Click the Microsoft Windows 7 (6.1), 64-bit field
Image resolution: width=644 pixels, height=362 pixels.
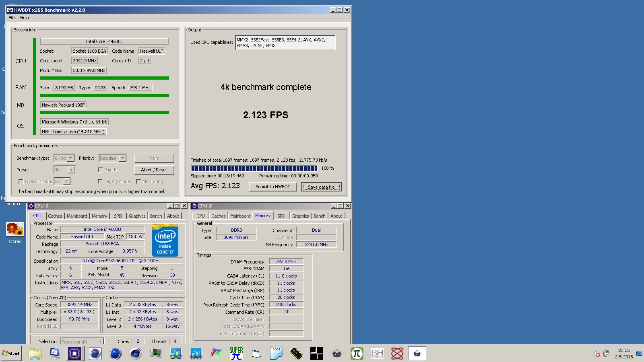[74, 122]
